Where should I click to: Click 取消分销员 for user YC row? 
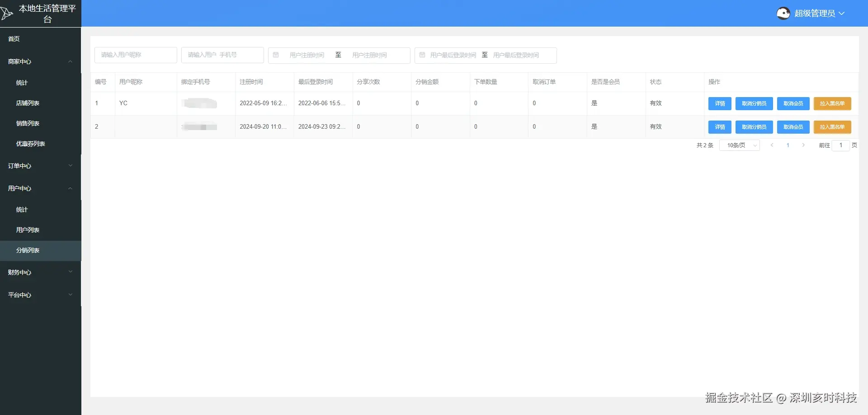(754, 103)
